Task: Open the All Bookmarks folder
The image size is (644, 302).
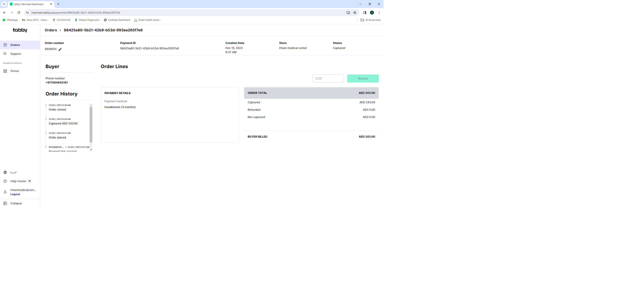Action: (371, 20)
